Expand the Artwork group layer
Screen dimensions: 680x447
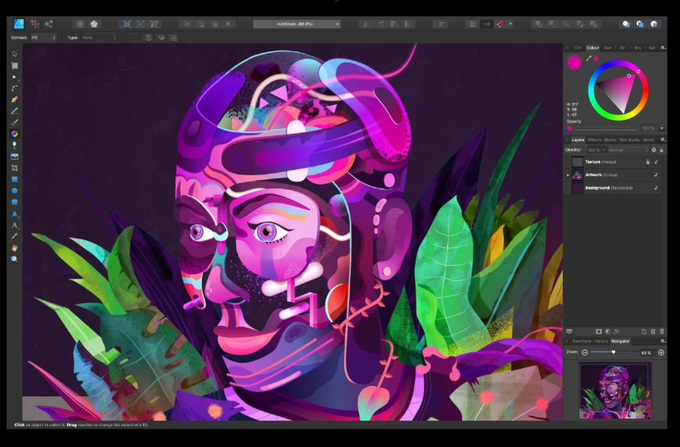[568, 175]
